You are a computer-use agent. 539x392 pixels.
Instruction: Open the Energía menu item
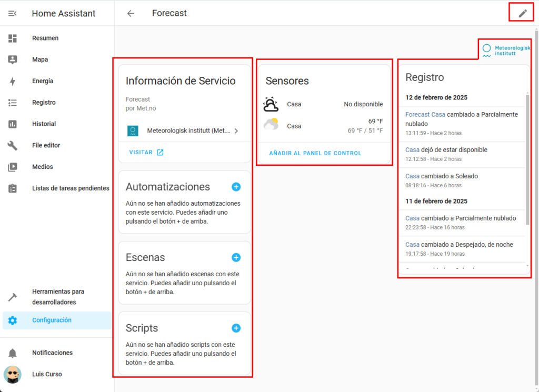[x=43, y=81]
